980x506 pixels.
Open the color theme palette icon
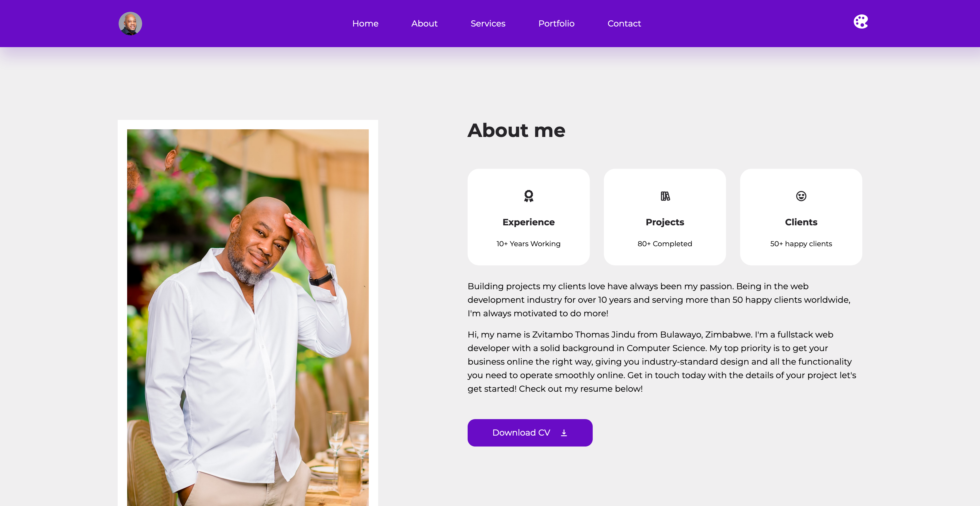point(860,22)
